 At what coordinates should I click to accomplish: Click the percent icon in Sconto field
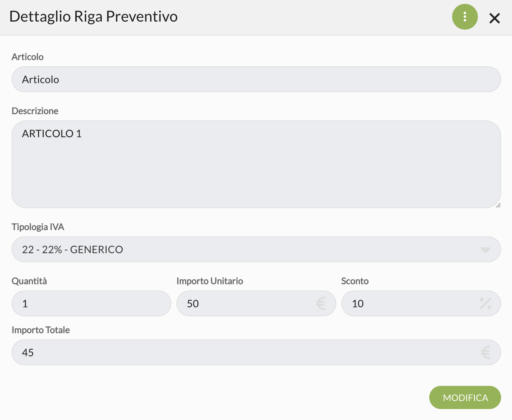[485, 303]
